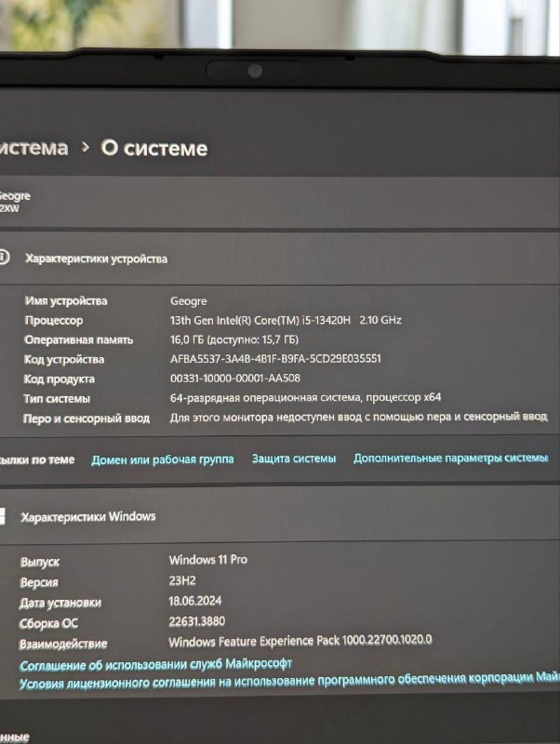Screen dimensions: 560x744
Task: Select processor value 'i5-13420H 2.10 GHz'
Action: click(352, 320)
